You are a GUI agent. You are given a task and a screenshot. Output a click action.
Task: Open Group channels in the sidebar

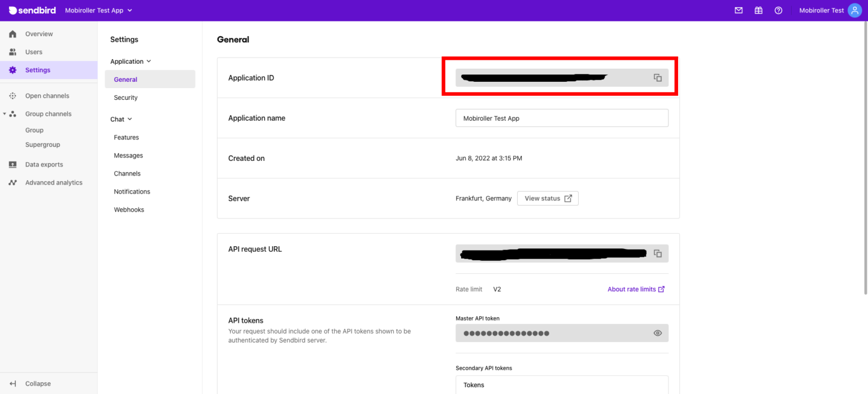pyautogui.click(x=49, y=114)
